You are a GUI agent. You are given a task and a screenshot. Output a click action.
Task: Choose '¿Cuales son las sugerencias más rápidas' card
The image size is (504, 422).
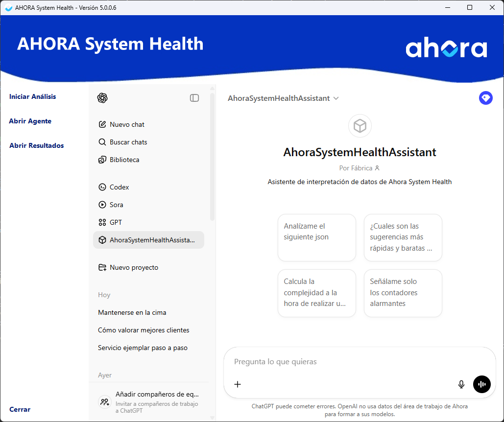click(x=403, y=237)
